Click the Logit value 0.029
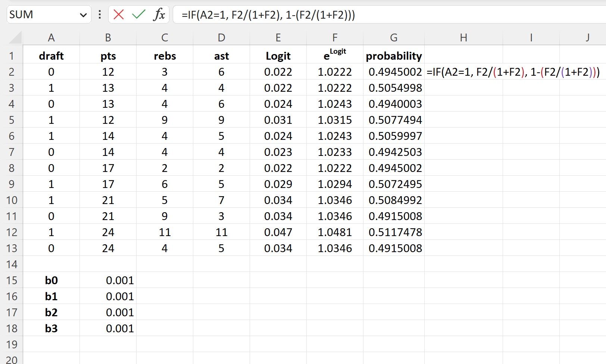 278,184
